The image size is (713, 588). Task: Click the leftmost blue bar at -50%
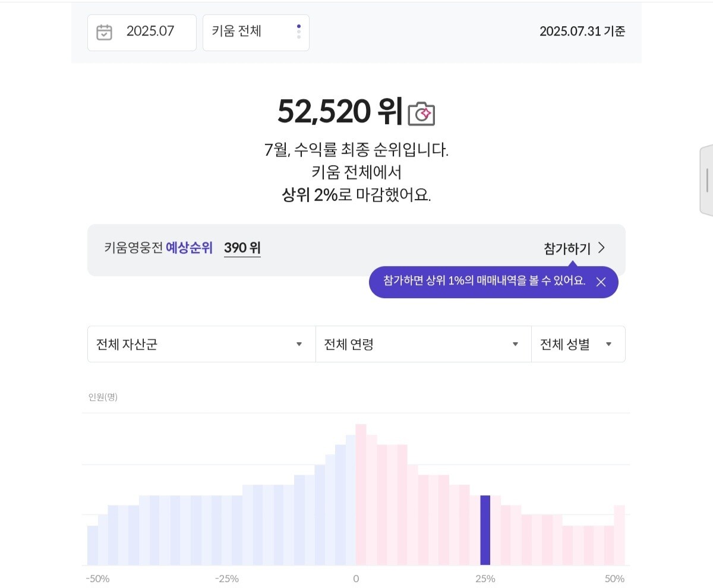click(92, 545)
